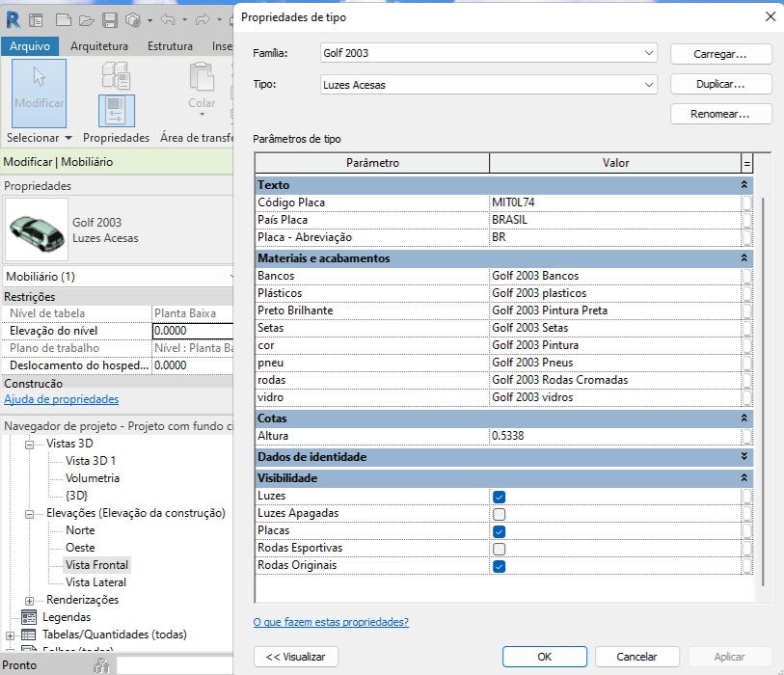Click the Golf 2003 car thumbnail

coord(36,229)
